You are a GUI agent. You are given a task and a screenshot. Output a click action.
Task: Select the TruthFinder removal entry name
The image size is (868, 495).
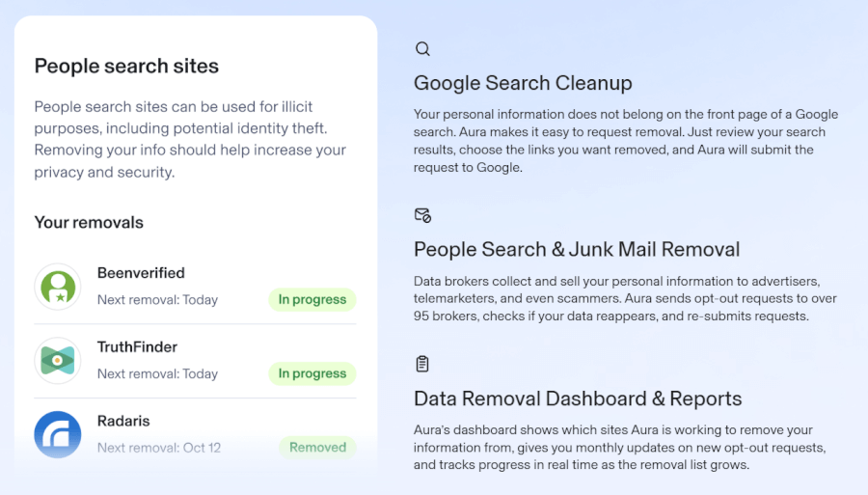click(x=137, y=346)
